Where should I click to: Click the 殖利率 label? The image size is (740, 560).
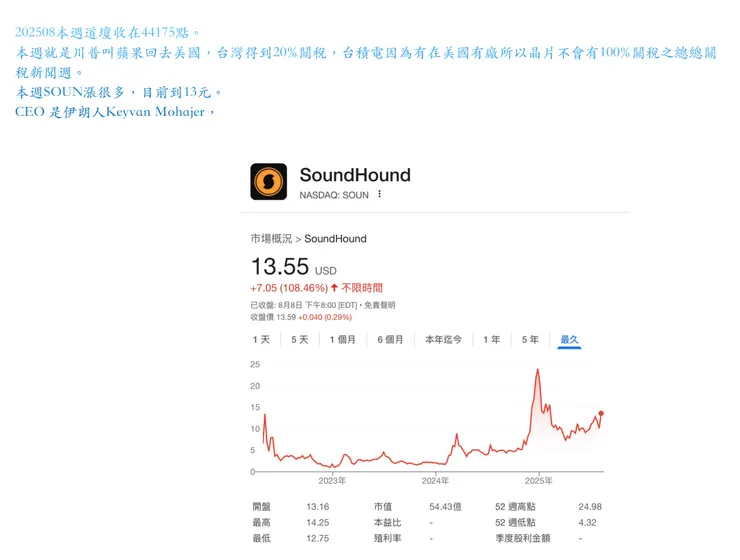coord(387,538)
